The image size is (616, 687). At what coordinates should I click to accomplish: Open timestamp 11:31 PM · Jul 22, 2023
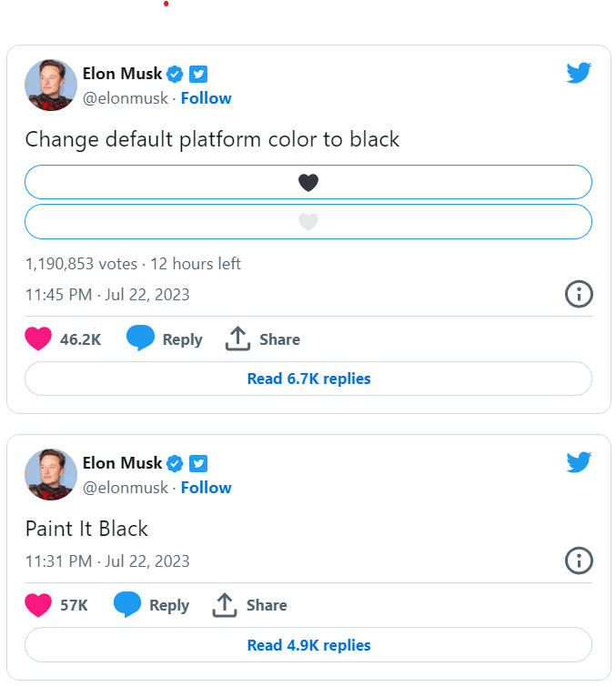(107, 561)
